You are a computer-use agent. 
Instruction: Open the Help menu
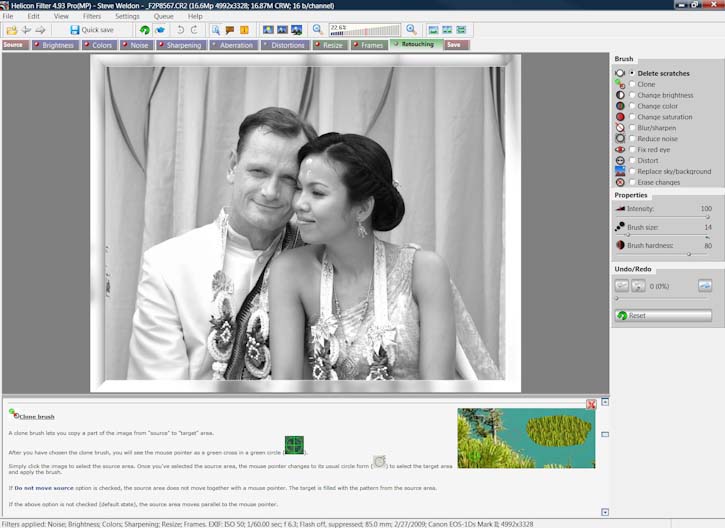195,16
